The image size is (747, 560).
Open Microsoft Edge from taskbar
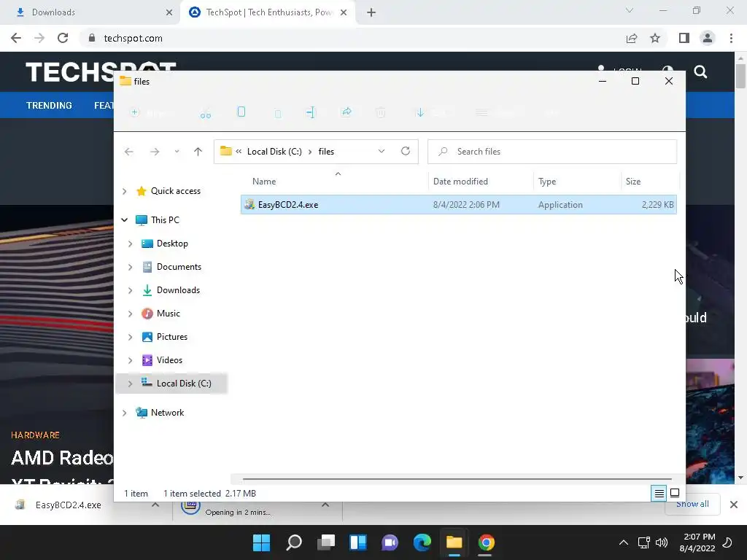(422, 542)
